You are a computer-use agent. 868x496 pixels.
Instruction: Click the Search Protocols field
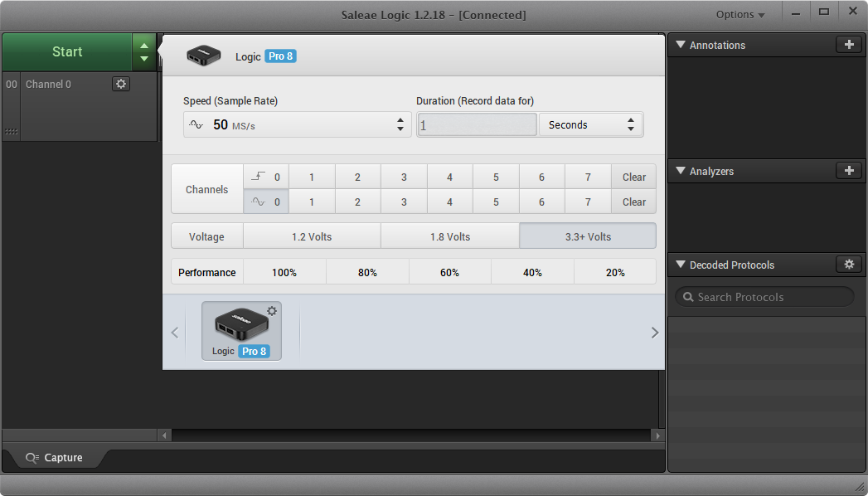tap(764, 297)
